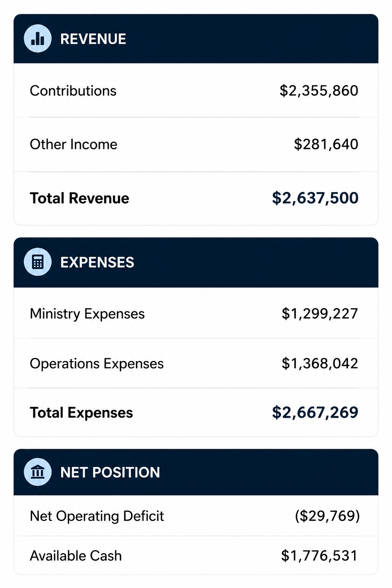Click the Total Revenue value $2,637,500
Image resolution: width=392 pixels, height=588 pixels.
(315, 198)
